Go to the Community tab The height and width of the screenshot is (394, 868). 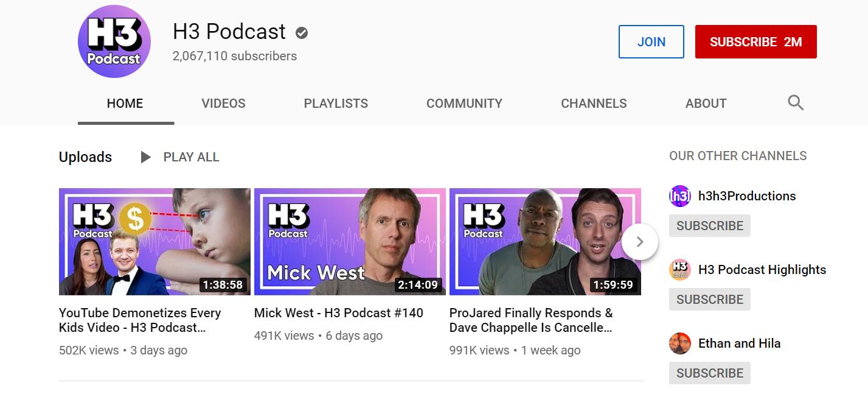[x=464, y=104]
